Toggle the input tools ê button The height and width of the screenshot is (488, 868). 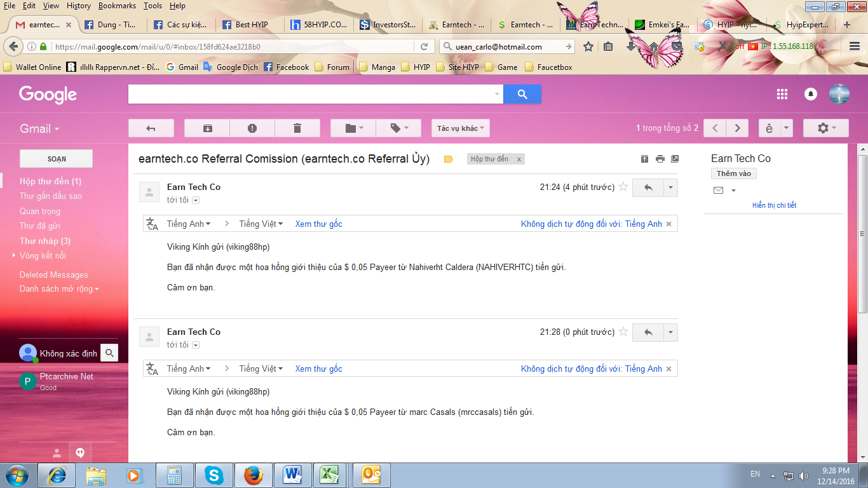tap(769, 128)
